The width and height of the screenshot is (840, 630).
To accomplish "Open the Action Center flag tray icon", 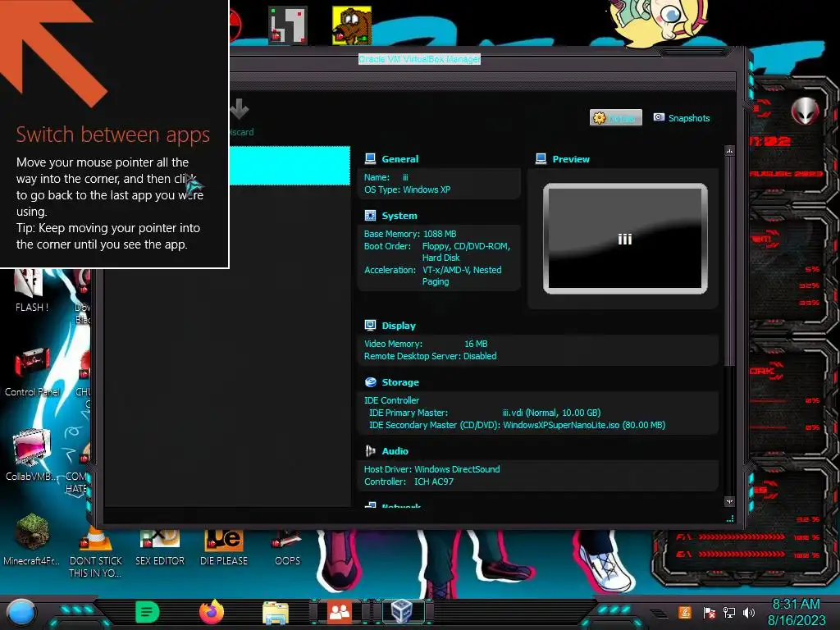I will 709,613.
